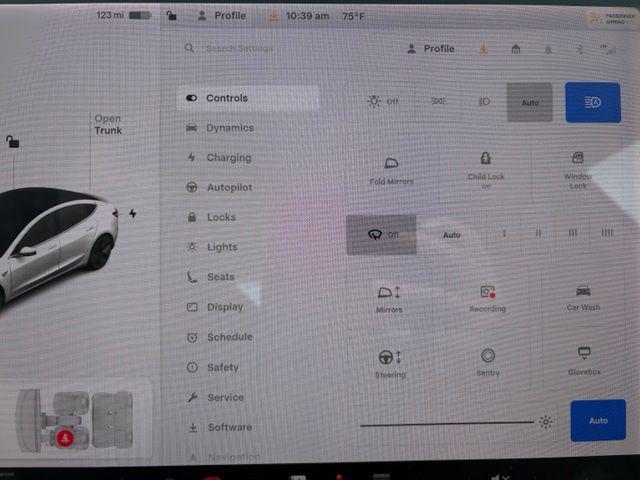
Task: Open the Seats settings menu
Action: (211, 277)
